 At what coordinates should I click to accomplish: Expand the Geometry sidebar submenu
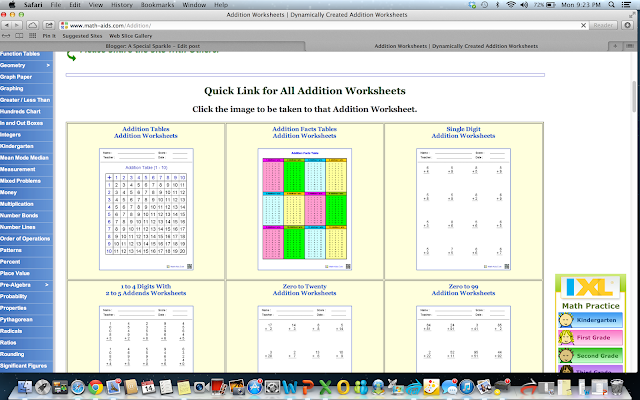pos(48,65)
